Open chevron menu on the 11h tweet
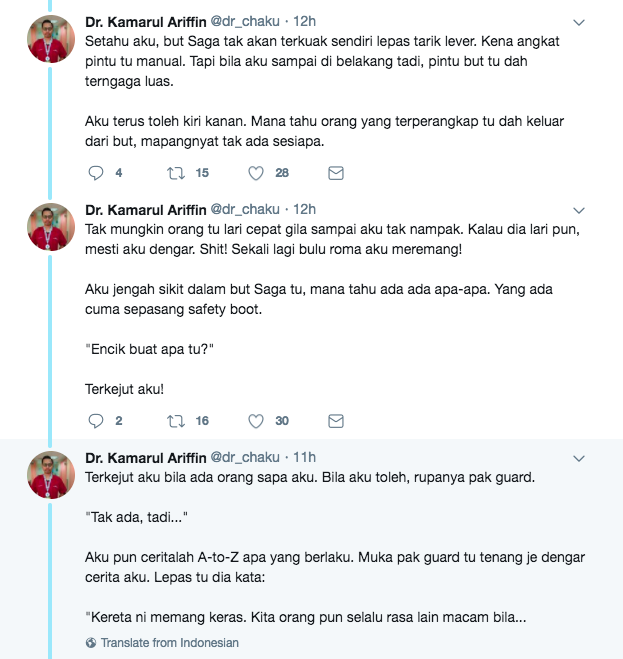The height and width of the screenshot is (659, 623). tap(579, 458)
